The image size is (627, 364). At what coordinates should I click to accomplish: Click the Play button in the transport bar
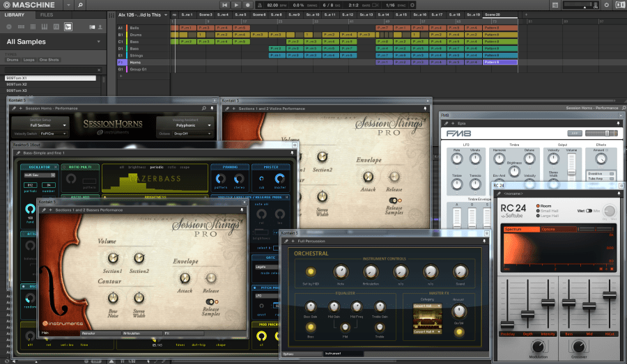(236, 5)
